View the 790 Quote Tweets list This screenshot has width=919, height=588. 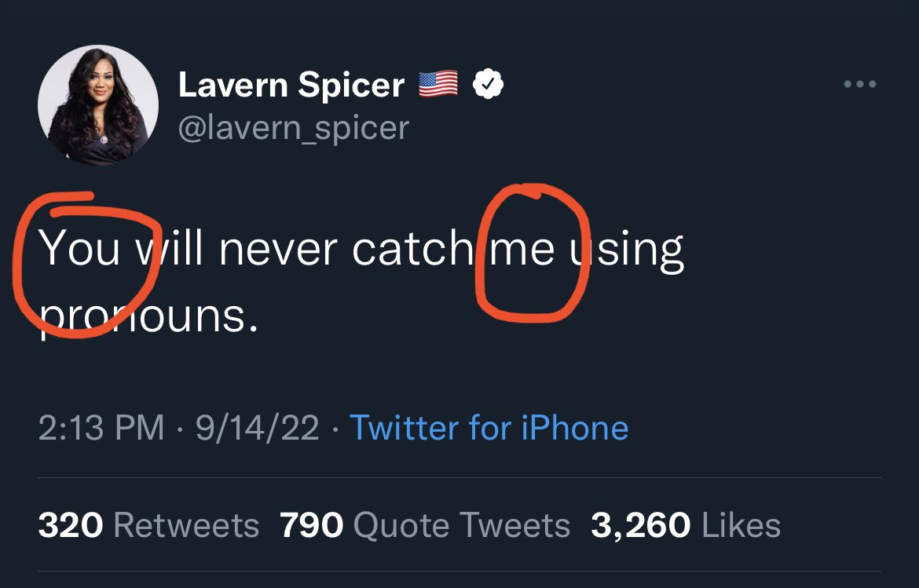(x=425, y=524)
